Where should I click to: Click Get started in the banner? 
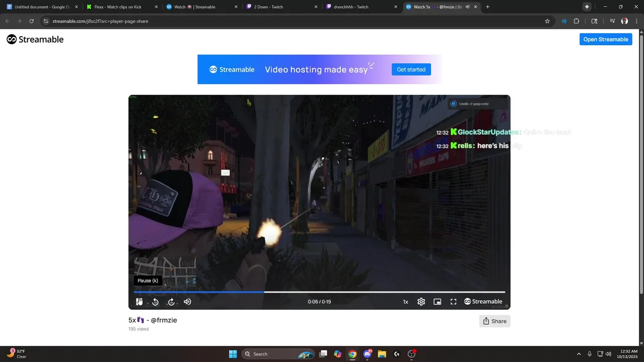click(411, 69)
